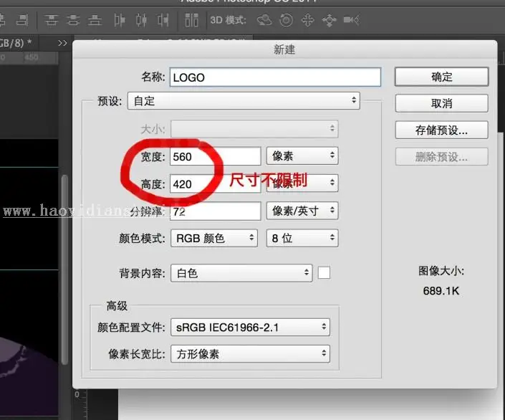The image size is (505, 420).
Task: Select the 3D rotate object mode icon
Action: (264, 20)
